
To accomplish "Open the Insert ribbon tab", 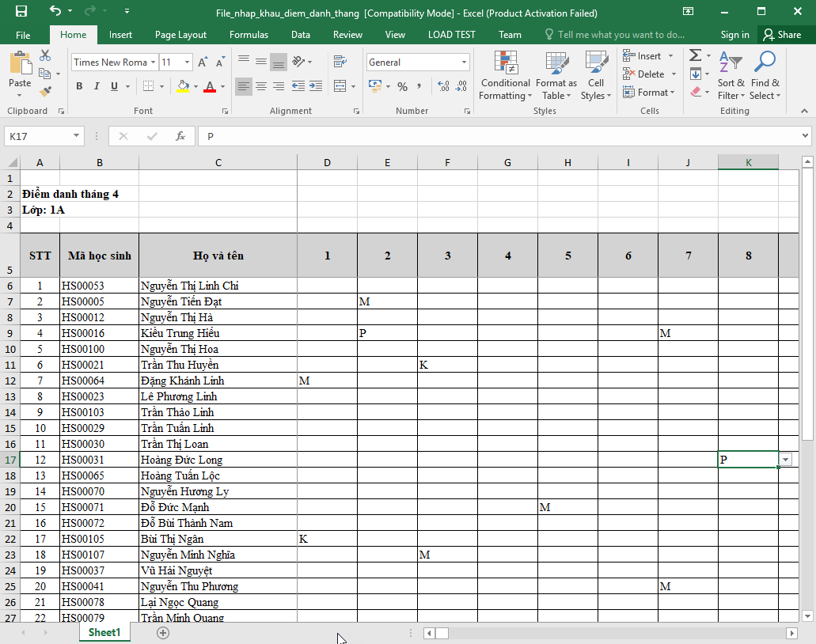I will 120,34.
